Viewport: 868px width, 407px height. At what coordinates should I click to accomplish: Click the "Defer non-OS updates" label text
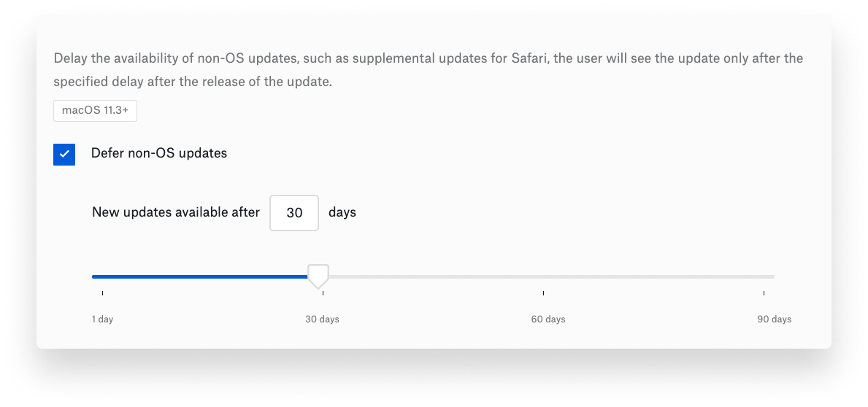158,153
